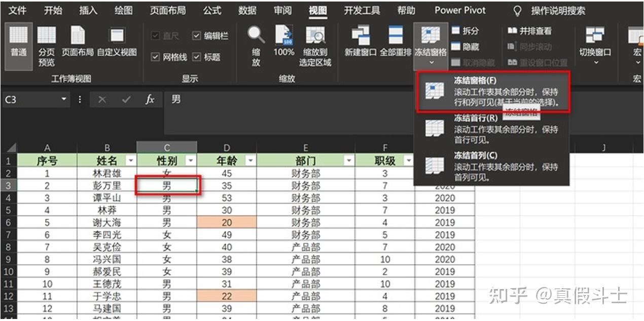The width and height of the screenshot is (644, 321).
Task: Open the Formulas tab (公式)
Action: 212,10
